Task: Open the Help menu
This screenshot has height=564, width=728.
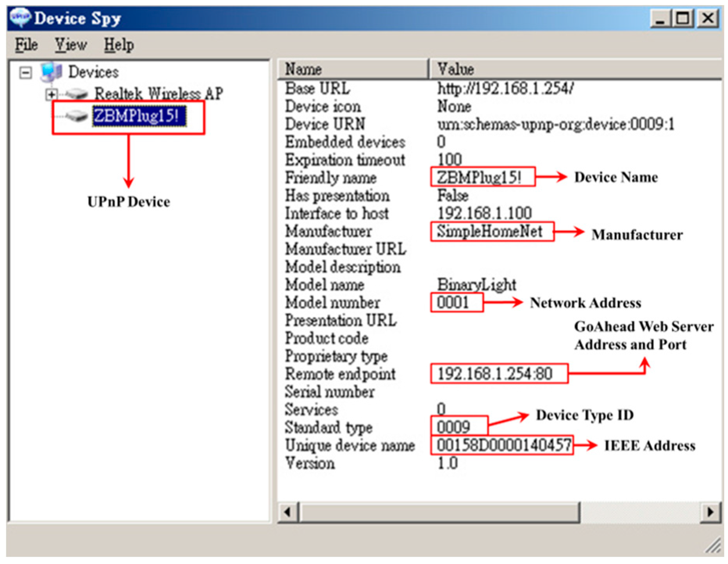Action: (119, 45)
